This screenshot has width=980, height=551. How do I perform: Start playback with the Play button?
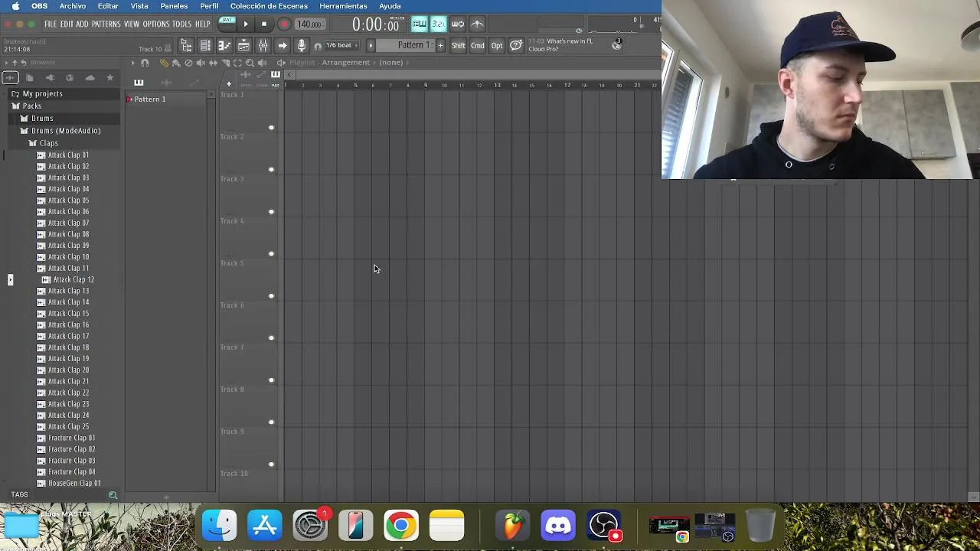[246, 24]
